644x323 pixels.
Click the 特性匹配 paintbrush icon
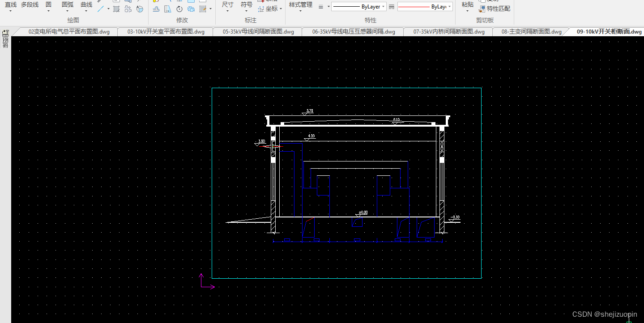coord(482,9)
